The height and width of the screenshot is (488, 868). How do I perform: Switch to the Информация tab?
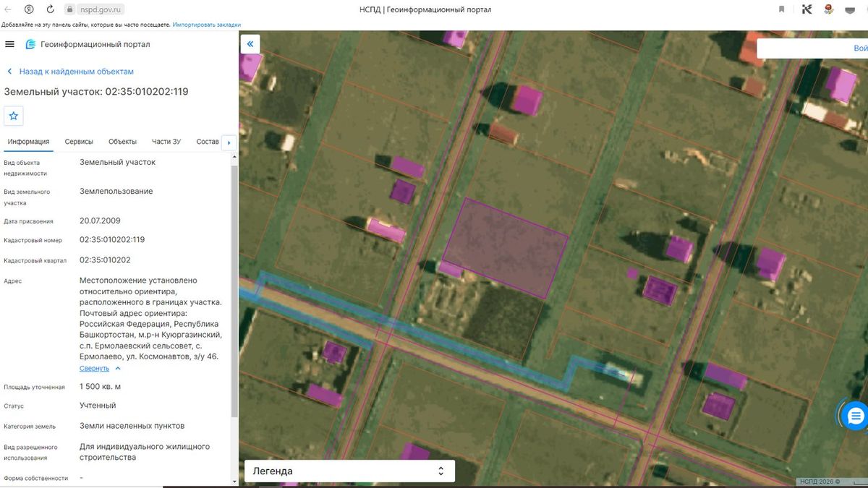click(x=28, y=142)
